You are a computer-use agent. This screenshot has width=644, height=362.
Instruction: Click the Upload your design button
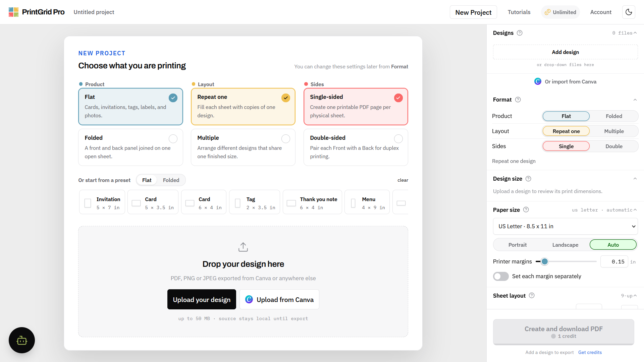(x=202, y=299)
